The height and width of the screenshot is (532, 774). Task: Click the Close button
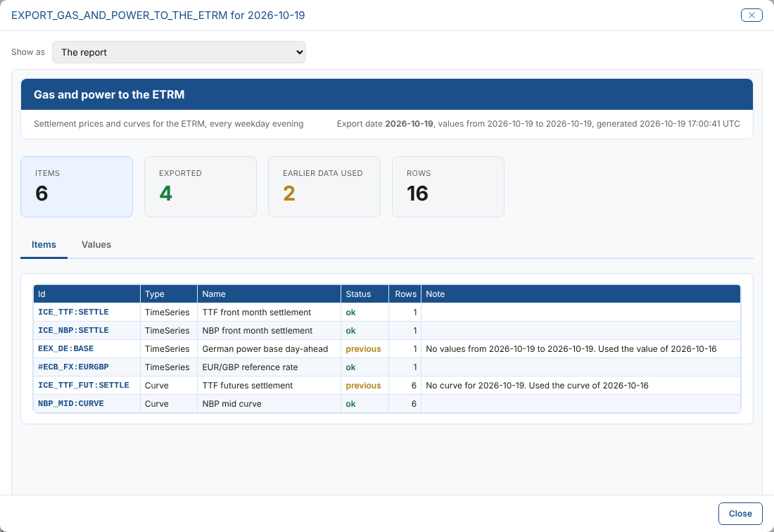coord(740,514)
